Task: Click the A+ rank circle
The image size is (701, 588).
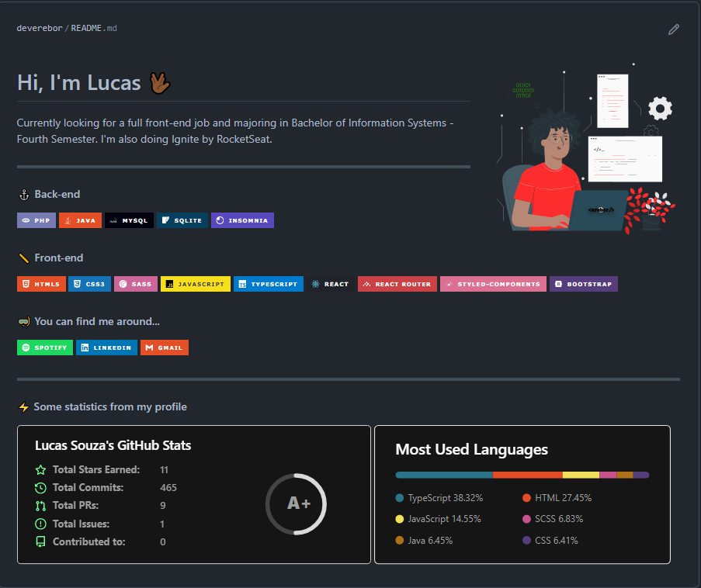Action: 296,503
